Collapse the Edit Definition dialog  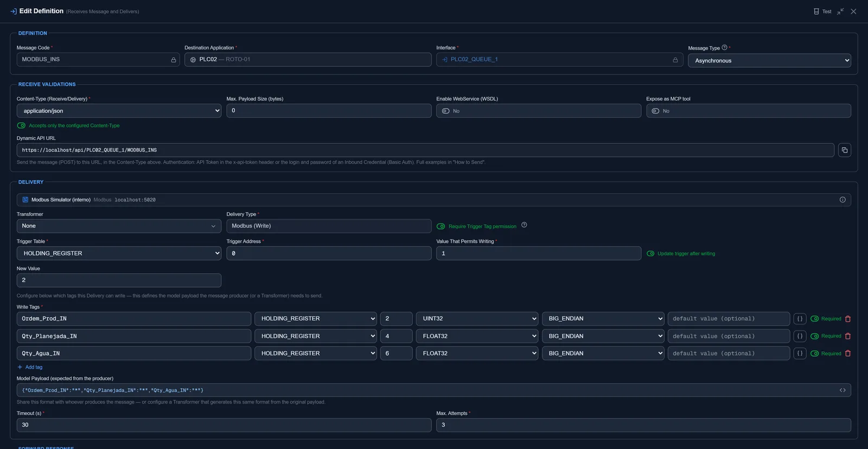pyautogui.click(x=840, y=11)
